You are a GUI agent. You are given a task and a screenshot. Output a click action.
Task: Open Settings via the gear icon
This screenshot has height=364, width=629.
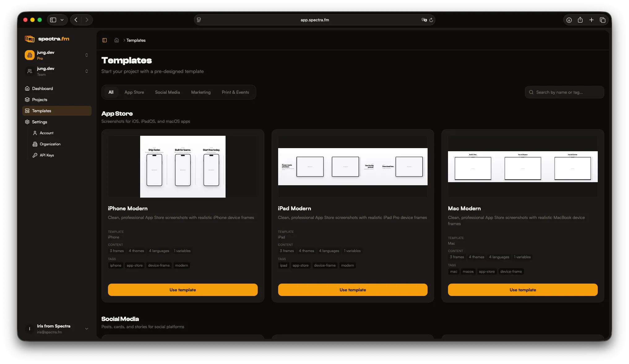pos(27,122)
